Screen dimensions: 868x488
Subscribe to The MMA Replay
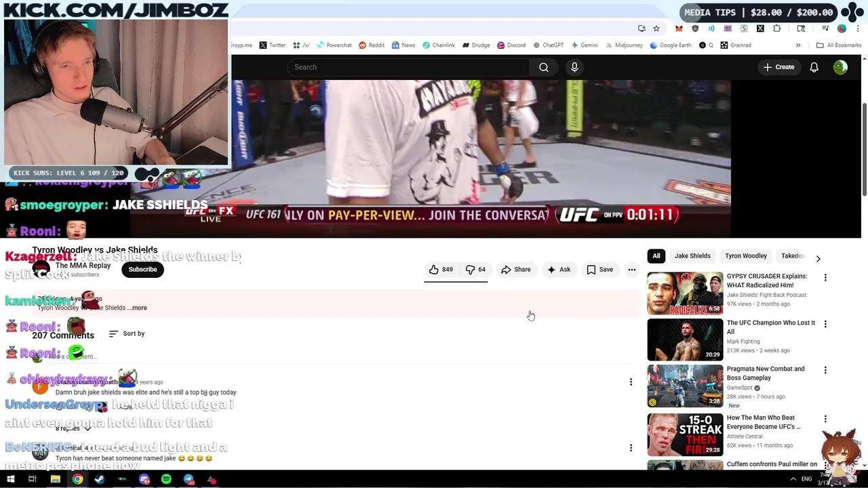click(142, 270)
